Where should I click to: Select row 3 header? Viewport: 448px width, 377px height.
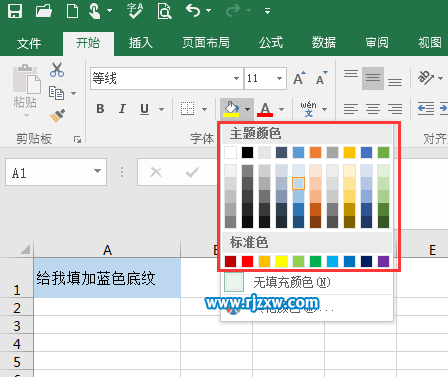[17, 325]
